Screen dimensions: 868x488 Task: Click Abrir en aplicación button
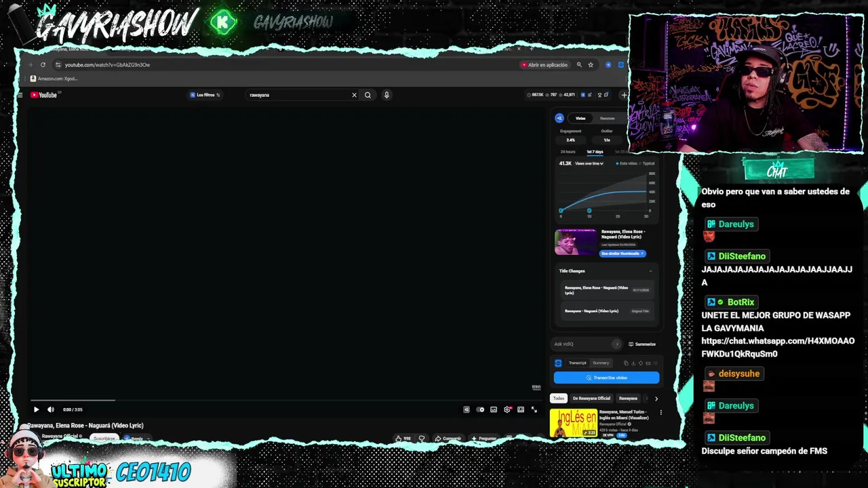pos(544,65)
